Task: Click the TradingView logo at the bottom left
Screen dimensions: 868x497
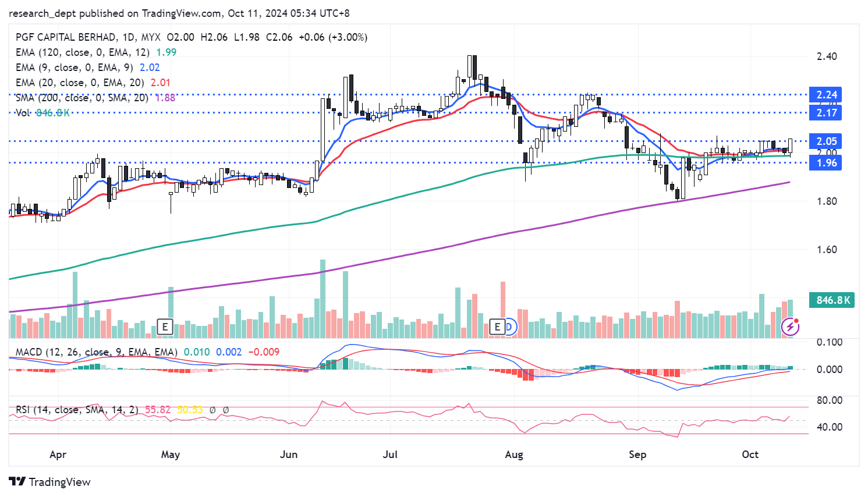Action: [x=50, y=482]
